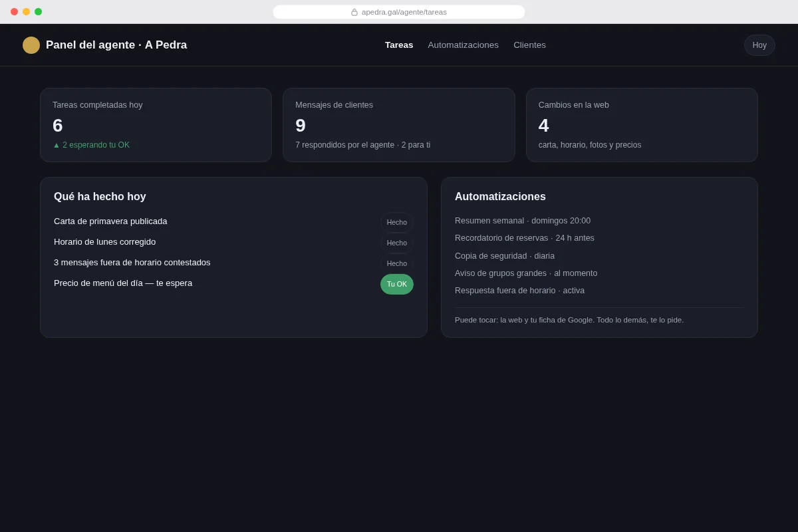Click the number 9 in messages card
798x532 pixels.
coord(301,126)
